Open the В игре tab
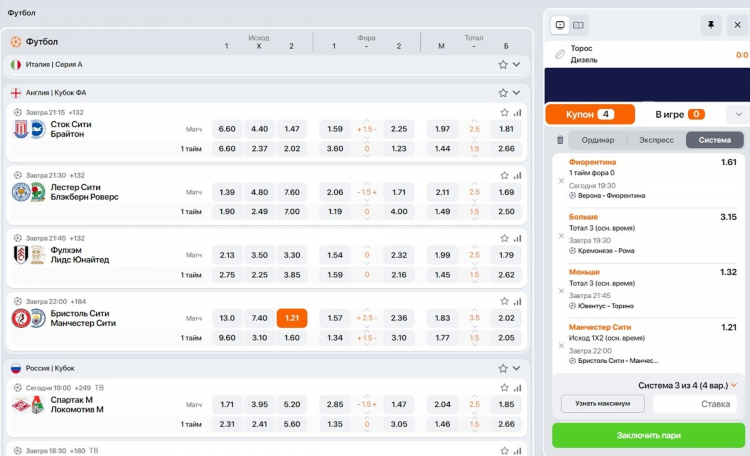The height and width of the screenshot is (456, 750). coord(680,114)
